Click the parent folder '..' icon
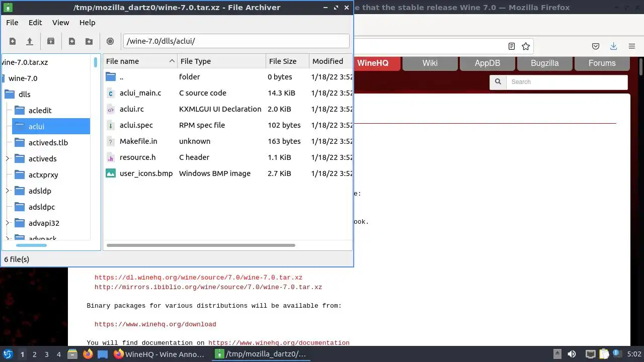Screen dimensions: 644x362 click(x=111, y=77)
